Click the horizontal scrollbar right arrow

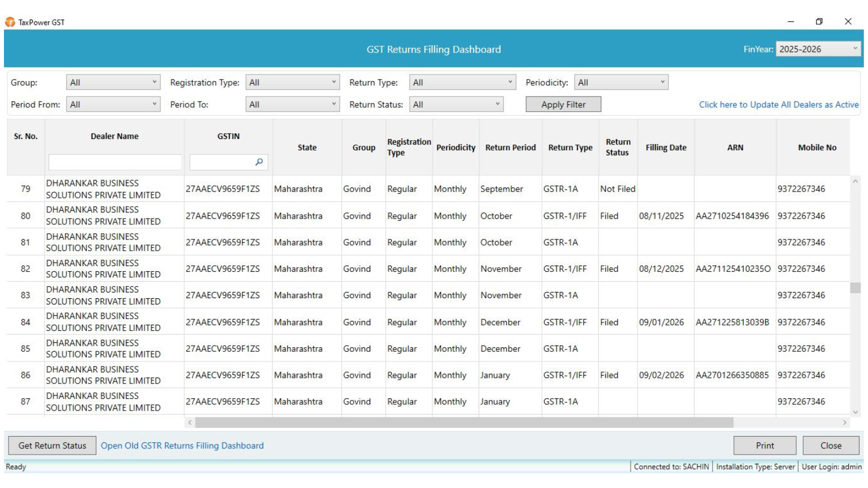pyautogui.click(x=845, y=422)
